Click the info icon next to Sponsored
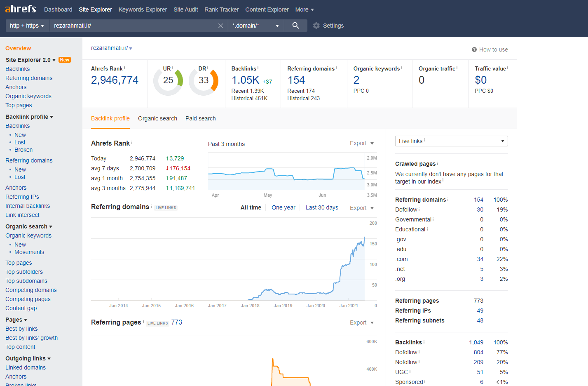This screenshot has height=386, width=588. [425, 381]
